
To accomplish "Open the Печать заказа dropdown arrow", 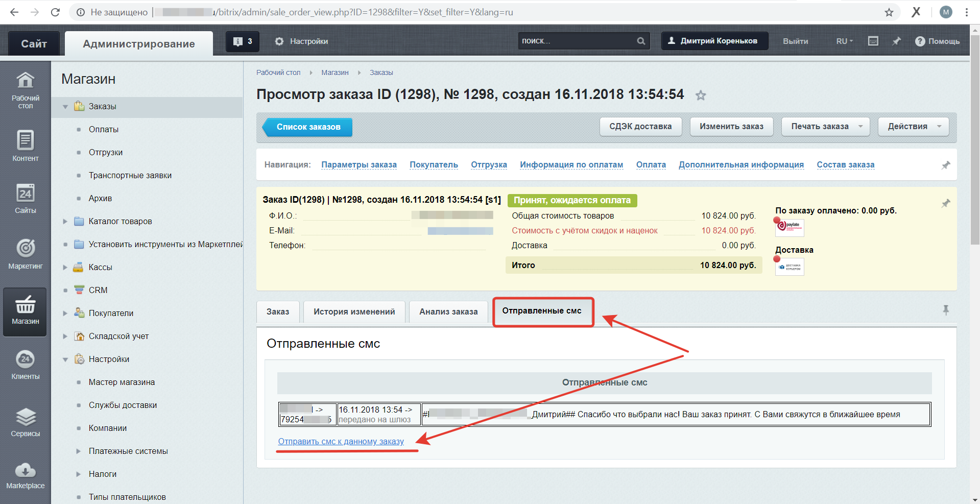I will click(x=861, y=127).
